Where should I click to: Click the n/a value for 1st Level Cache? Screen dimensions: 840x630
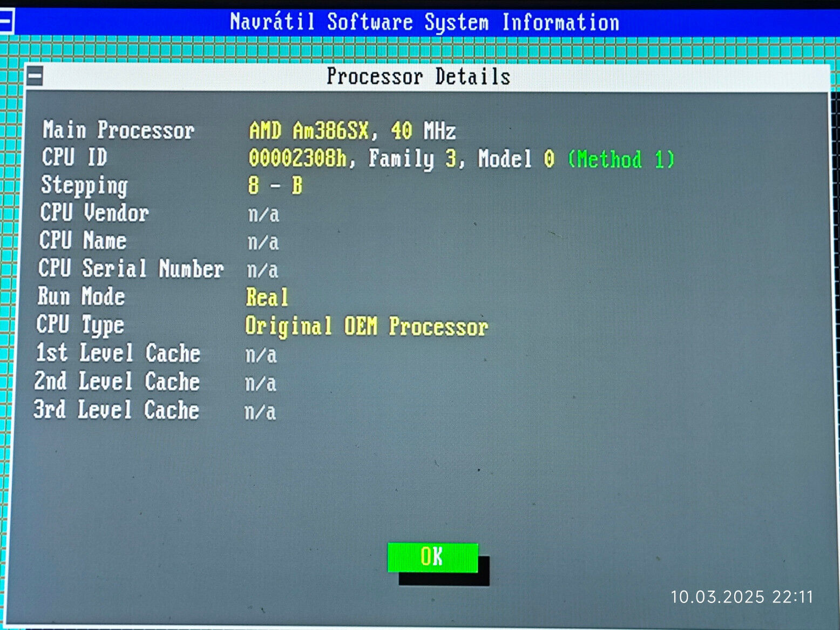coord(261,355)
